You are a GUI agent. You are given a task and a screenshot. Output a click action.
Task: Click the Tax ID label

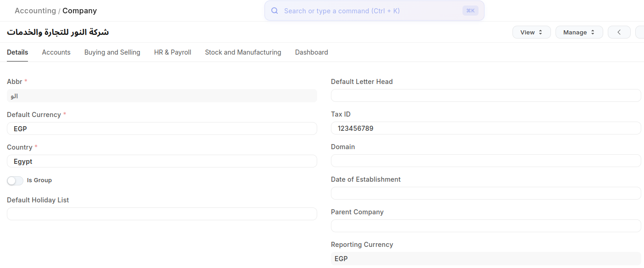tap(341, 114)
